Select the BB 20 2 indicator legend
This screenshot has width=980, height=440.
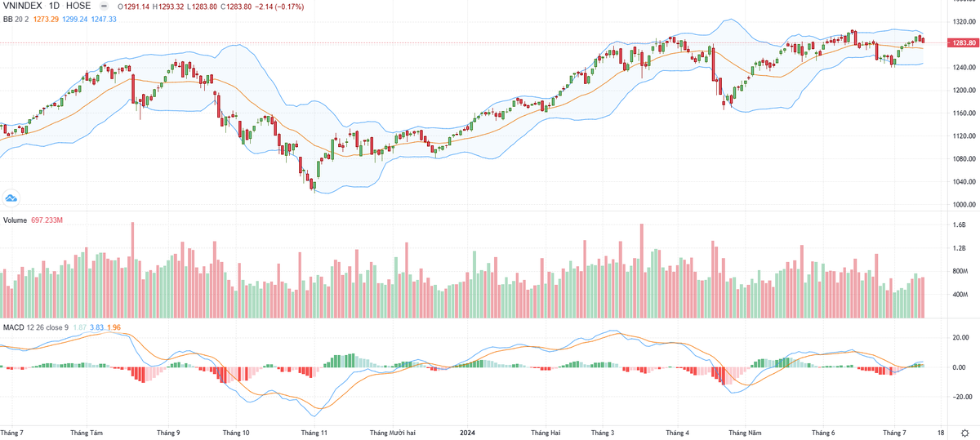pos(16,19)
